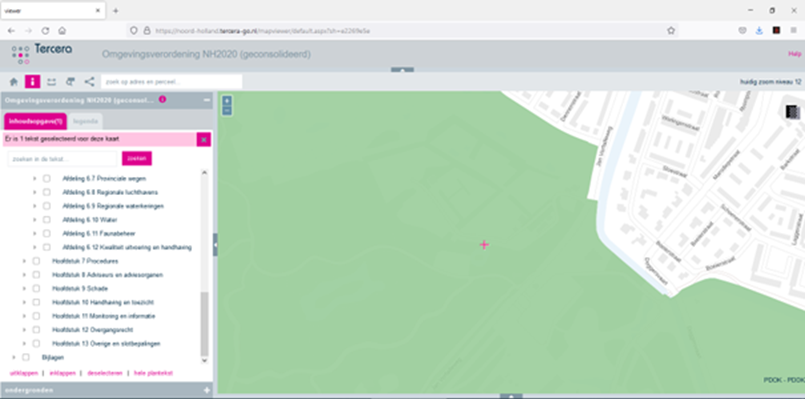Screen dimensions: 805x399
Task: Select the measure tool icon
Action: 51,82
